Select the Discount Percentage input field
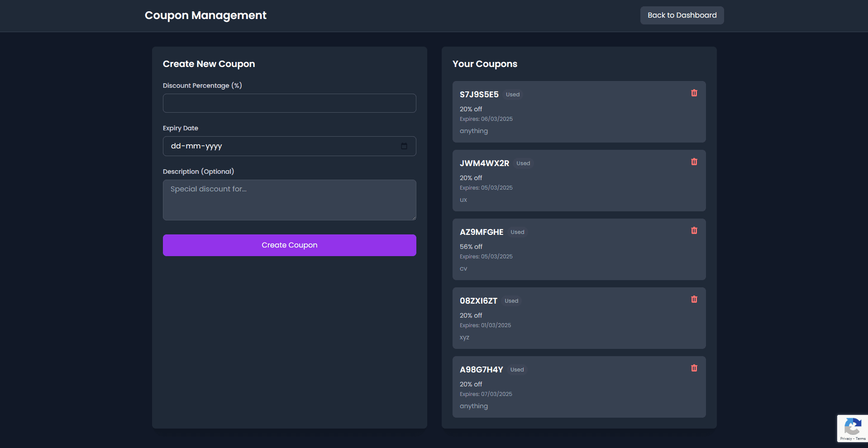The height and width of the screenshot is (448, 868). [x=289, y=103]
